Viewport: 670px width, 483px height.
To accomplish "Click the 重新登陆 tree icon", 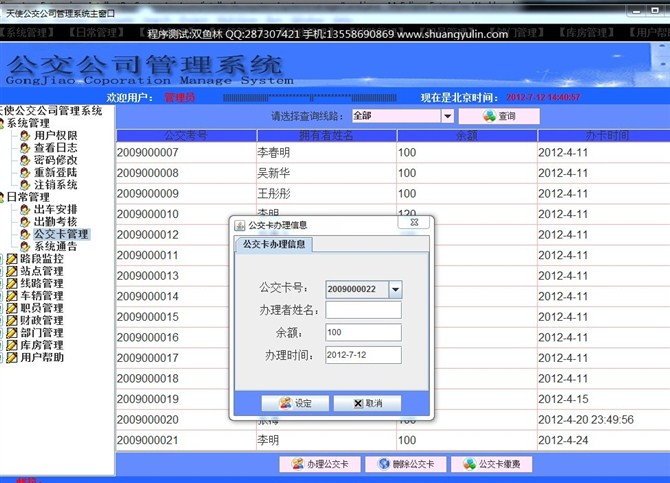I will [25, 173].
